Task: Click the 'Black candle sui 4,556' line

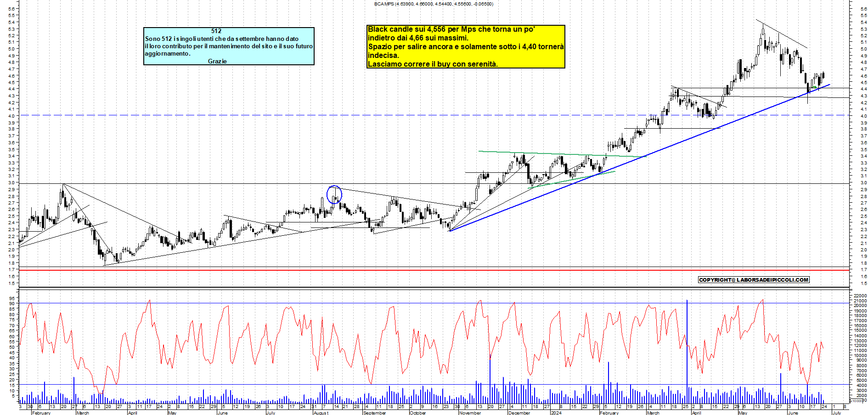Action: coord(451,29)
